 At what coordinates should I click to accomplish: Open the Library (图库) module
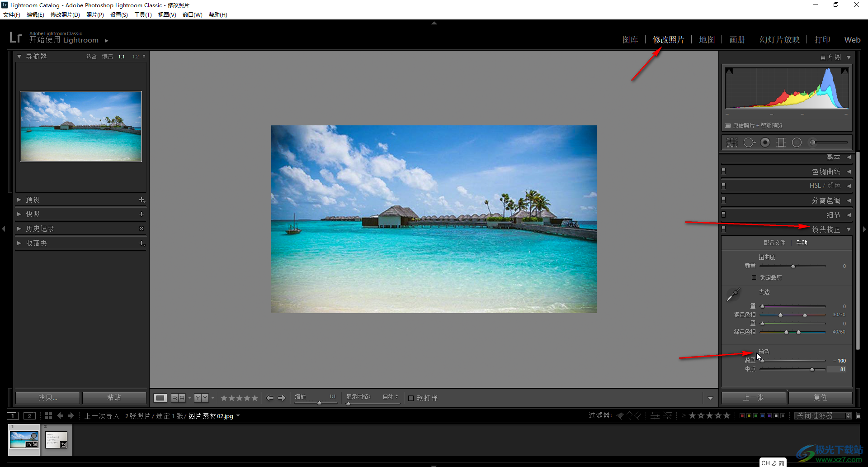coord(630,40)
